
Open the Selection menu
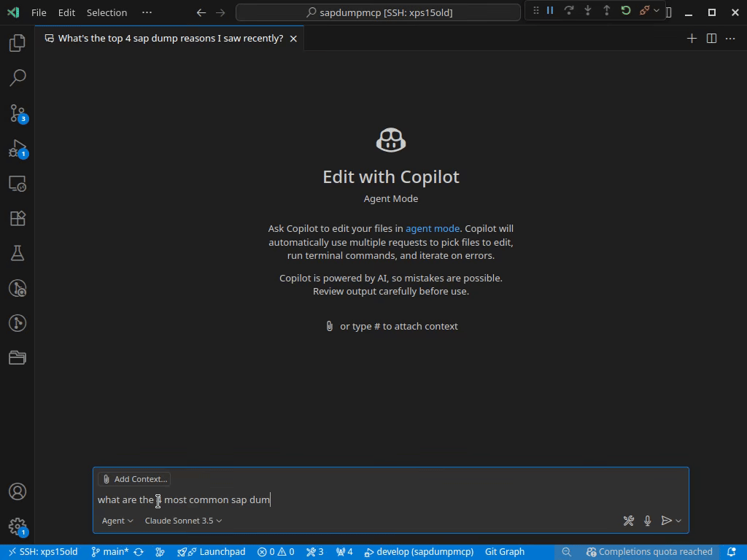coord(107,12)
